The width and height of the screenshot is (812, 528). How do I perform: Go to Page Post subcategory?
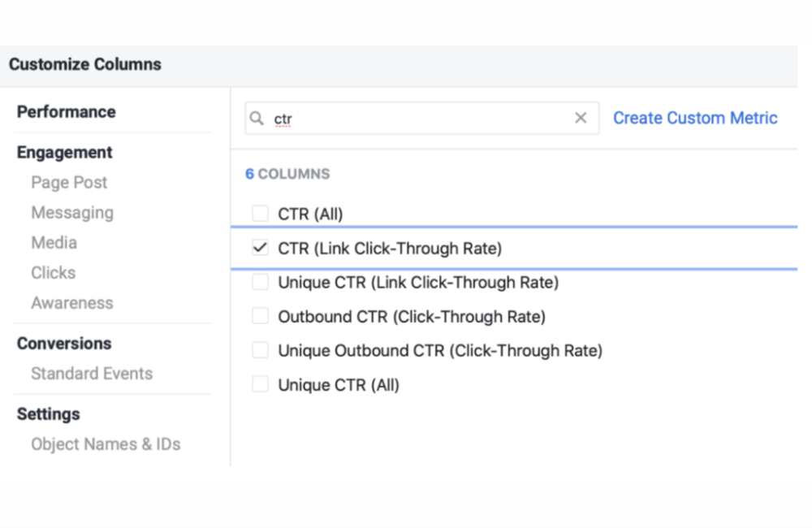tap(69, 183)
